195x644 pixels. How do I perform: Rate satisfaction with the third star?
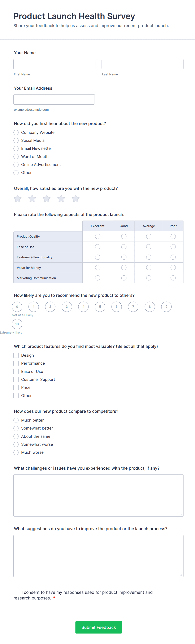point(46,199)
